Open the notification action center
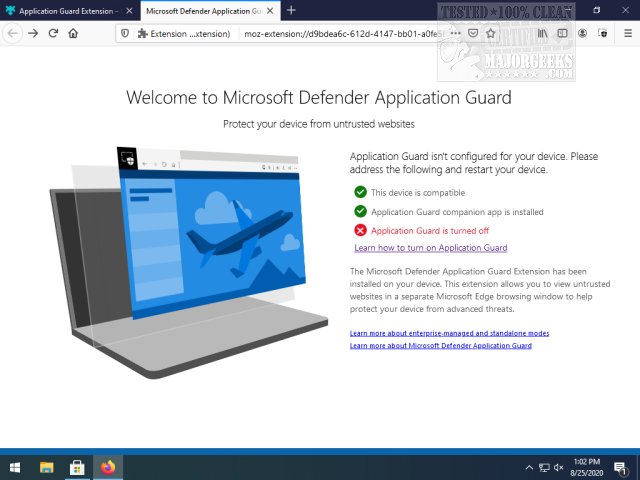The width and height of the screenshot is (640, 480). tap(620, 468)
